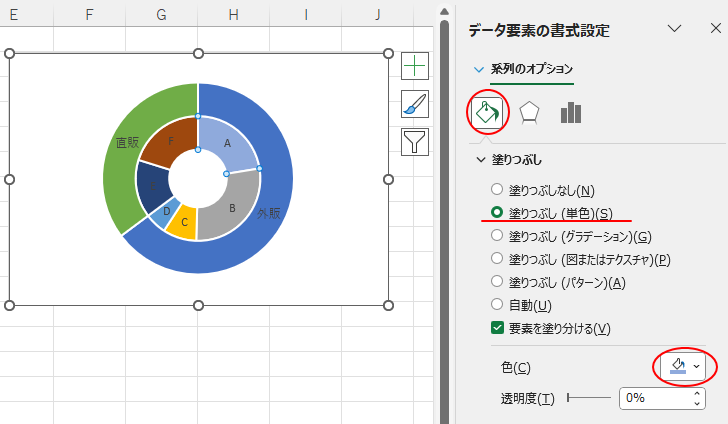
Task: Open the 色(C) fill color picker
Action: (684, 367)
